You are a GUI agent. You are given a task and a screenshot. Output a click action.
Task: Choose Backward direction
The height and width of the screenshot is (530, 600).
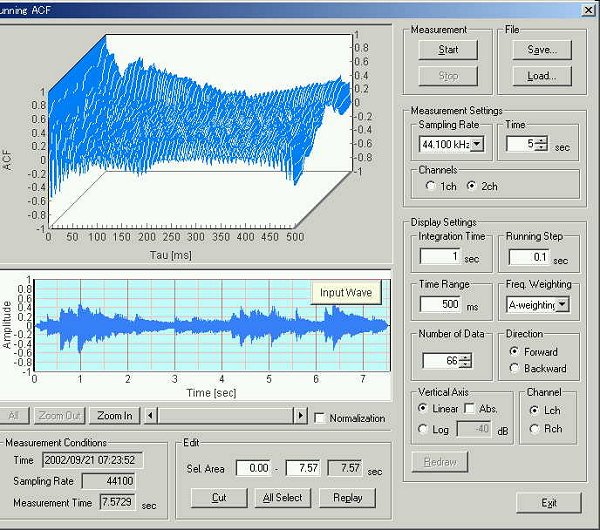tap(514, 368)
